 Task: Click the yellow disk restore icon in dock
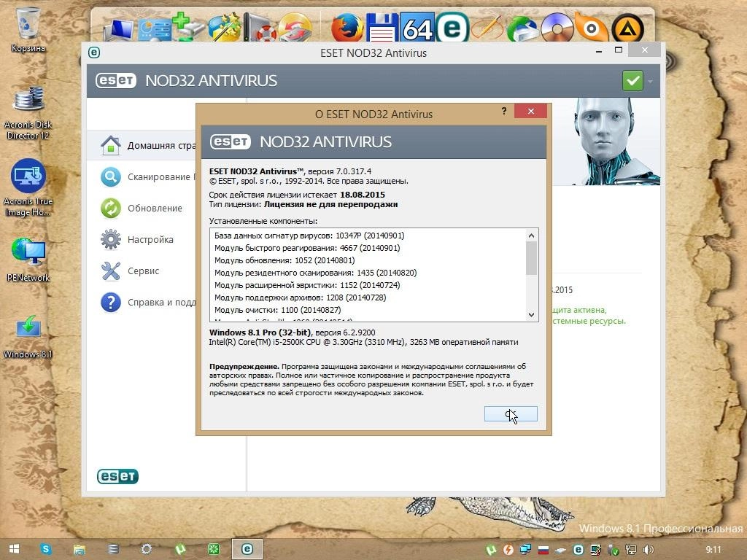[295, 28]
